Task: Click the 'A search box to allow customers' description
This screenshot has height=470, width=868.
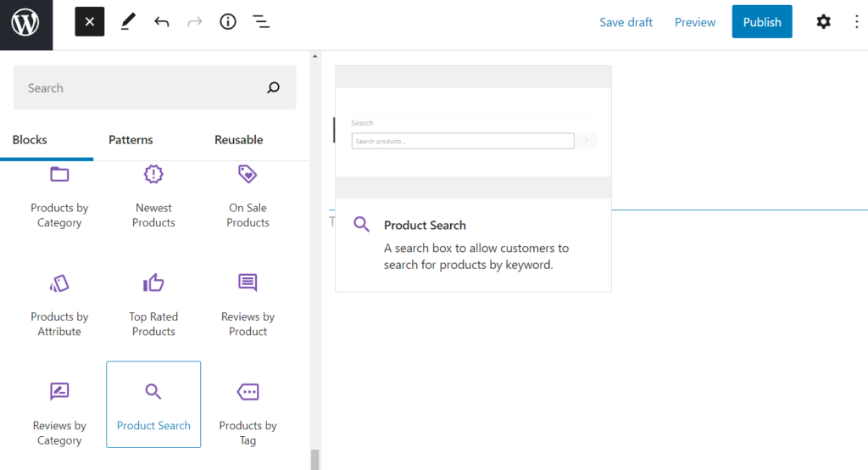Action: pos(476,256)
